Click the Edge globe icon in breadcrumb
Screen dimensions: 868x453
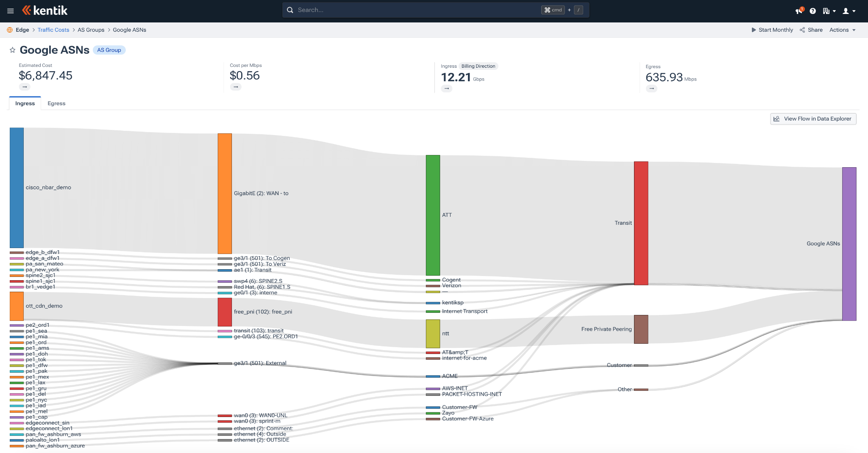pyautogui.click(x=10, y=30)
